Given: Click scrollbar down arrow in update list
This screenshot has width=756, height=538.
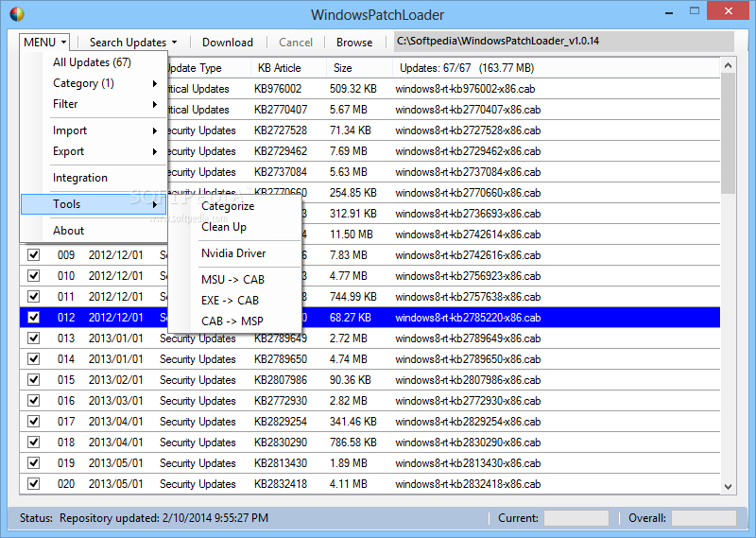Looking at the screenshot, I should pyautogui.click(x=728, y=487).
